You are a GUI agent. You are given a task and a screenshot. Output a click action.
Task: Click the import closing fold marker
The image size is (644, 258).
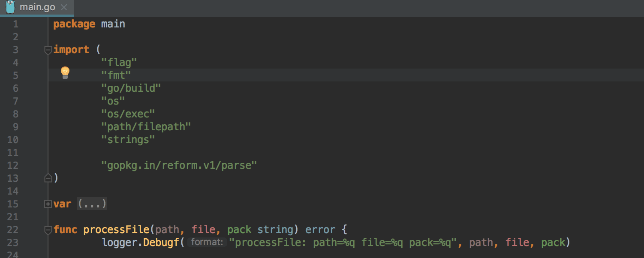(x=48, y=178)
